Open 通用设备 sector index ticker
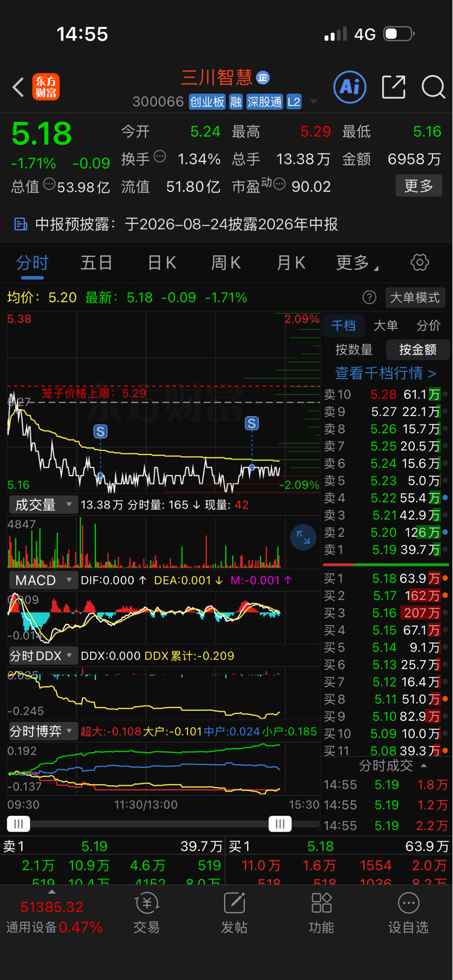Image resolution: width=453 pixels, height=980 pixels. 54,917
